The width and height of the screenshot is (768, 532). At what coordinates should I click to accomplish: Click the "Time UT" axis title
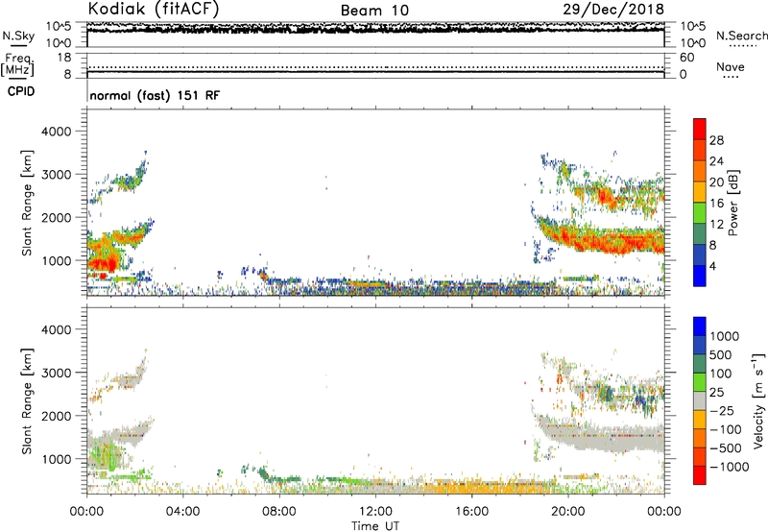tap(375, 526)
